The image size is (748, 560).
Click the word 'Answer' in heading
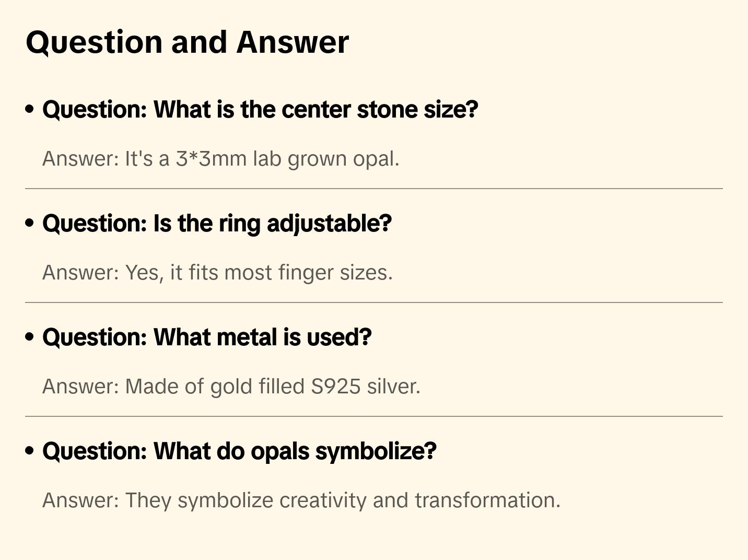[293, 42]
